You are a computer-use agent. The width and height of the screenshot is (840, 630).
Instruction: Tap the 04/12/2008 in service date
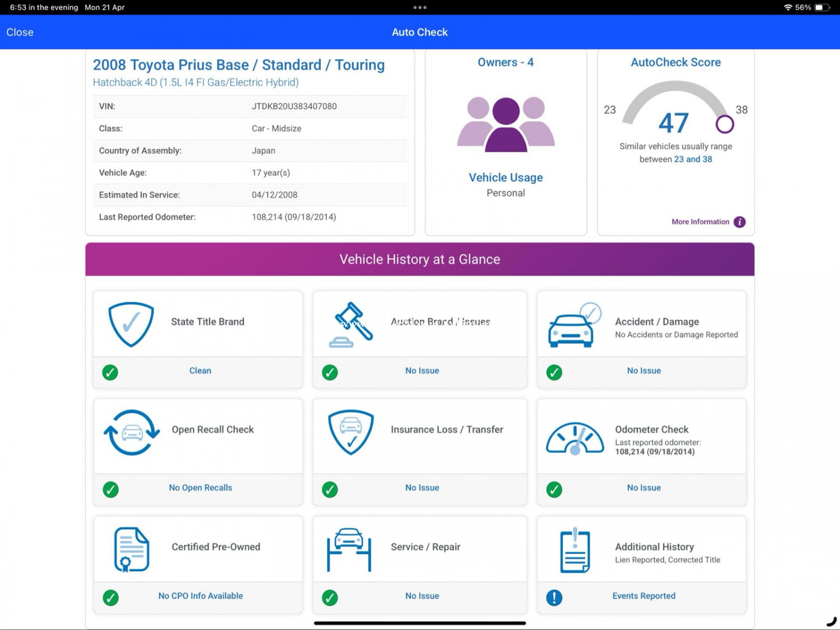click(274, 195)
